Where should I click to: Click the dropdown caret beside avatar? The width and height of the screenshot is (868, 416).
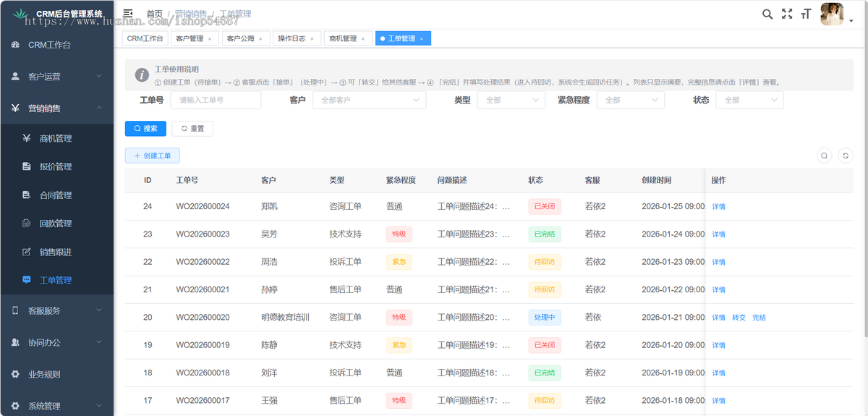pos(851,21)
